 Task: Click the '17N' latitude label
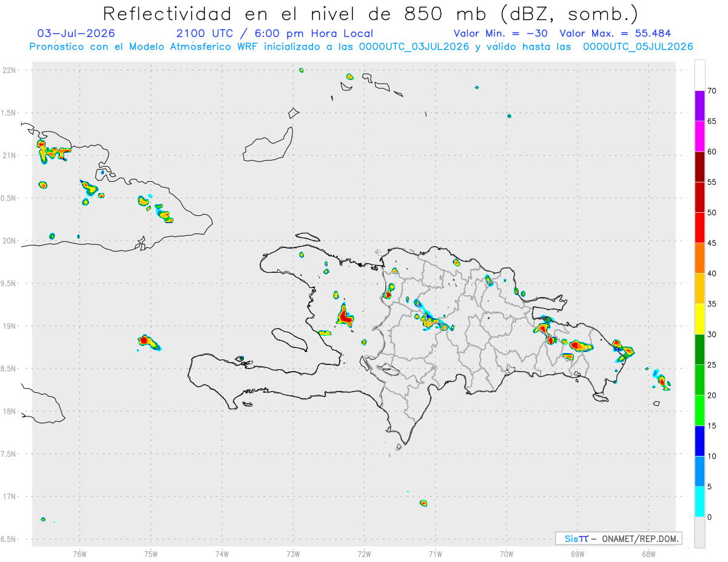pos(9,497)
